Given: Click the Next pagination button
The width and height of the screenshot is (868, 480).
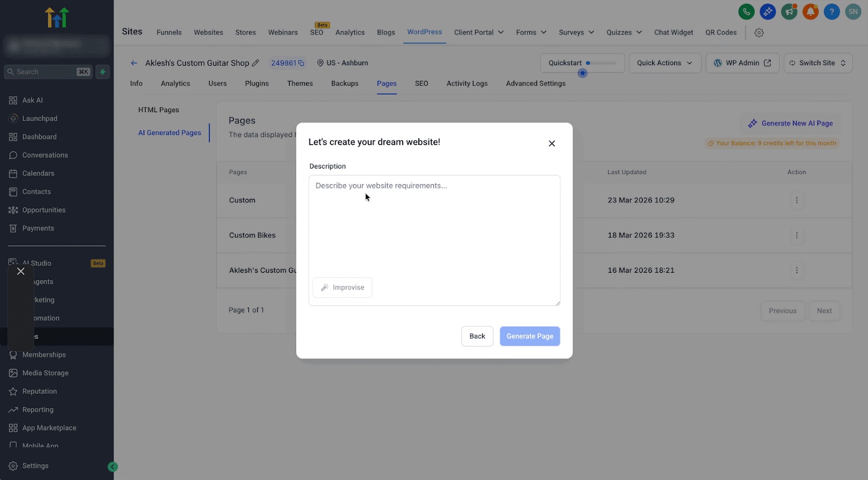Looking at the screenshot, I should click(x=825, y=311).
